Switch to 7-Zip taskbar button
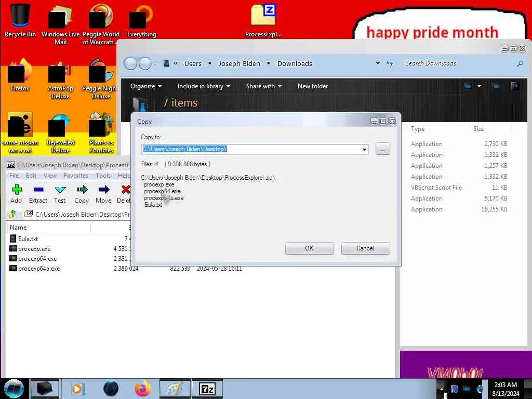The height and width of the screenshot is (399, 532). click(x=207, y=389)
